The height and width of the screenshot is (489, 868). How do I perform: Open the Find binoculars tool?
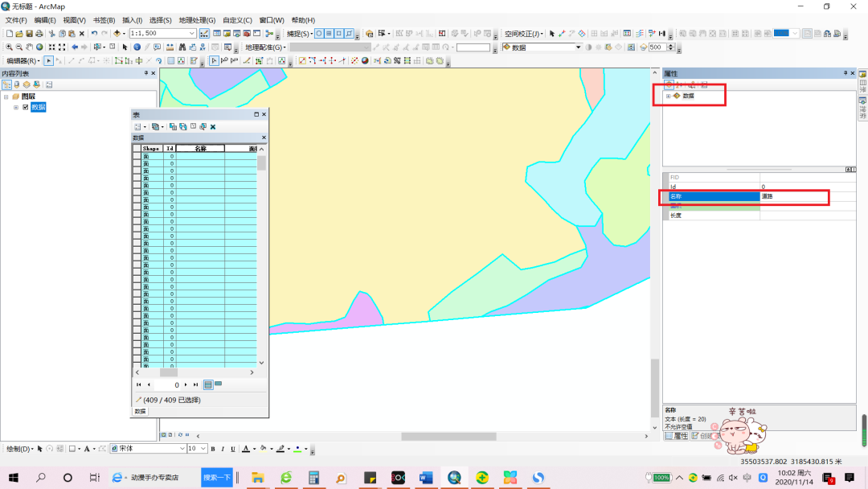coord(182,47)
